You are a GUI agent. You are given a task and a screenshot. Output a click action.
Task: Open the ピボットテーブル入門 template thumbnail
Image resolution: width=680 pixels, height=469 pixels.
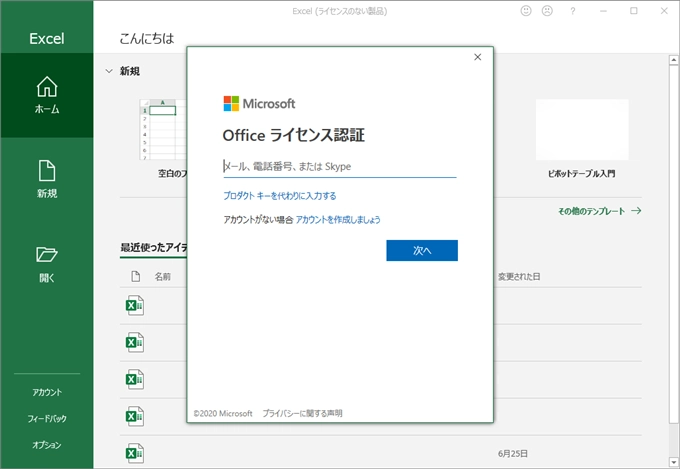coord(582,130)
